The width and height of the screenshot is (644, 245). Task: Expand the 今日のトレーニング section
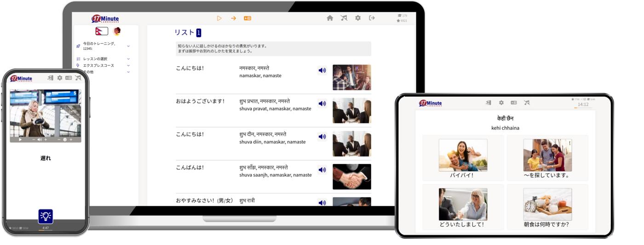(x=128, y=46)
